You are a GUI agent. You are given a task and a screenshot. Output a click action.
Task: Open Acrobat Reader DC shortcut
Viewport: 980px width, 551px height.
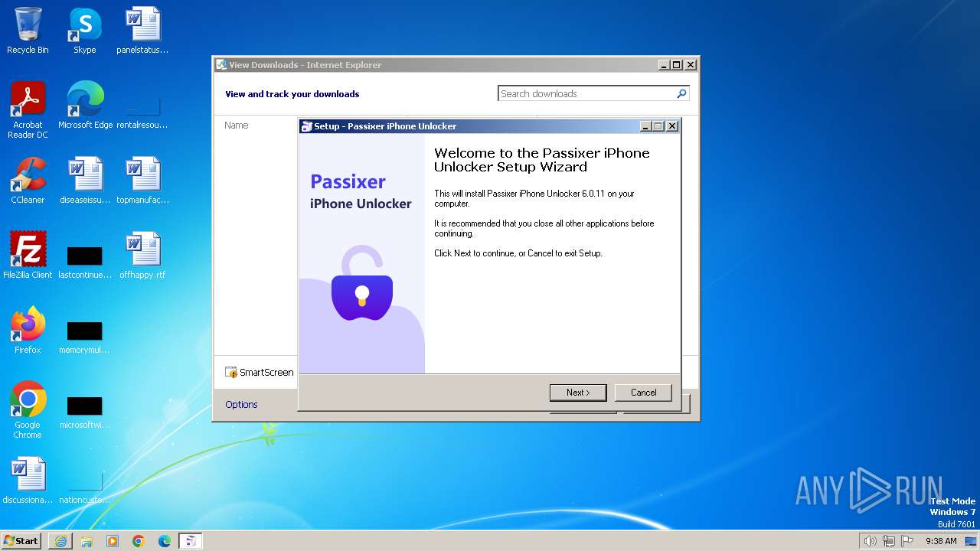[x=28, y=110]
